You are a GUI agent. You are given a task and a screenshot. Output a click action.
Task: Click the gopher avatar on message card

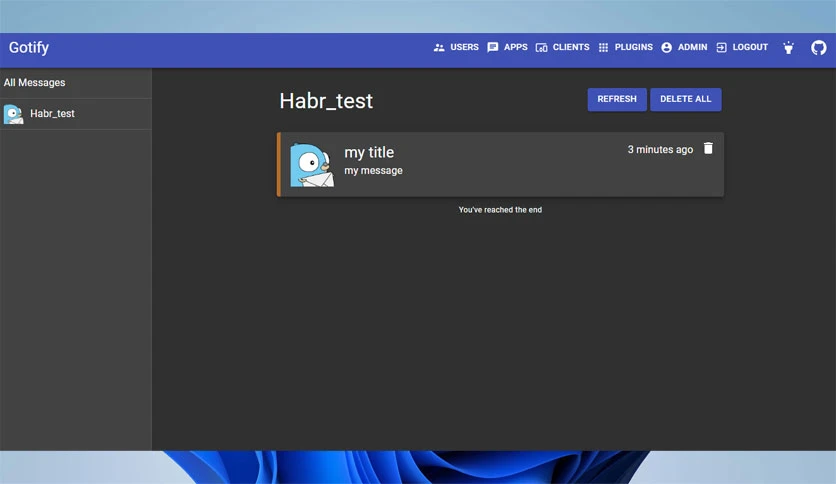(312, 165)
